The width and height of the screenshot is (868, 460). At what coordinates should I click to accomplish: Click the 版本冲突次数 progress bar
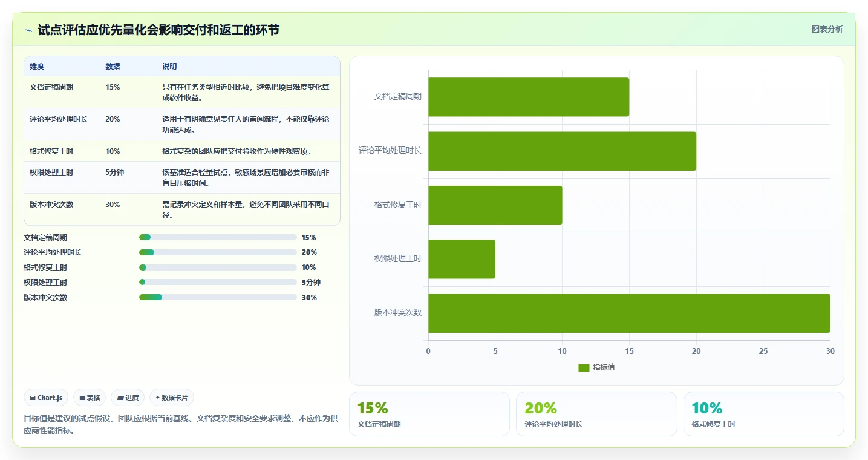[218, 297]
